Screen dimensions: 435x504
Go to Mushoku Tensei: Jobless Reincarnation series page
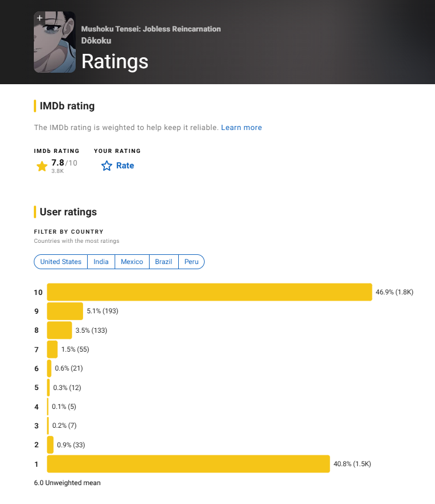(151, 29)
